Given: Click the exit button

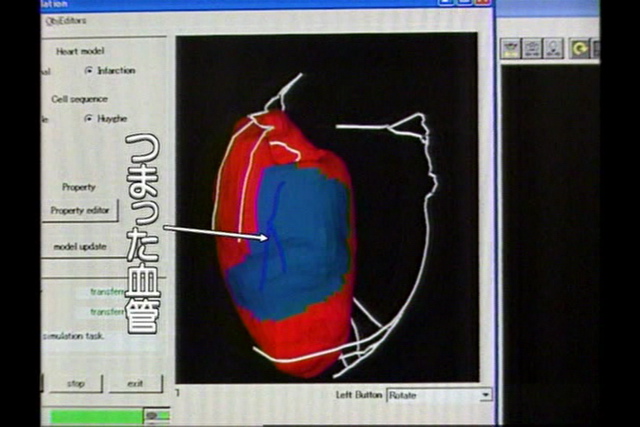Looking at the screenshot, I should point(135,383).
